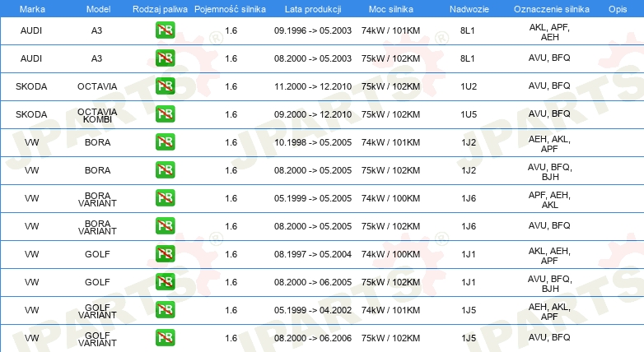Screen dimensions: 644x352
Task: Click the Marka column header
Action: coord(32,9)
